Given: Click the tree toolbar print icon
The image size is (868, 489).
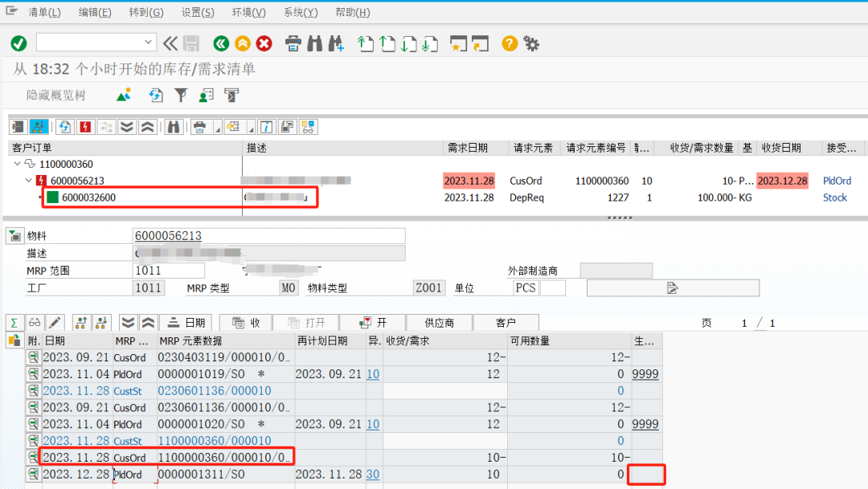Looking at the screenshot, I should tap(200, 127).
